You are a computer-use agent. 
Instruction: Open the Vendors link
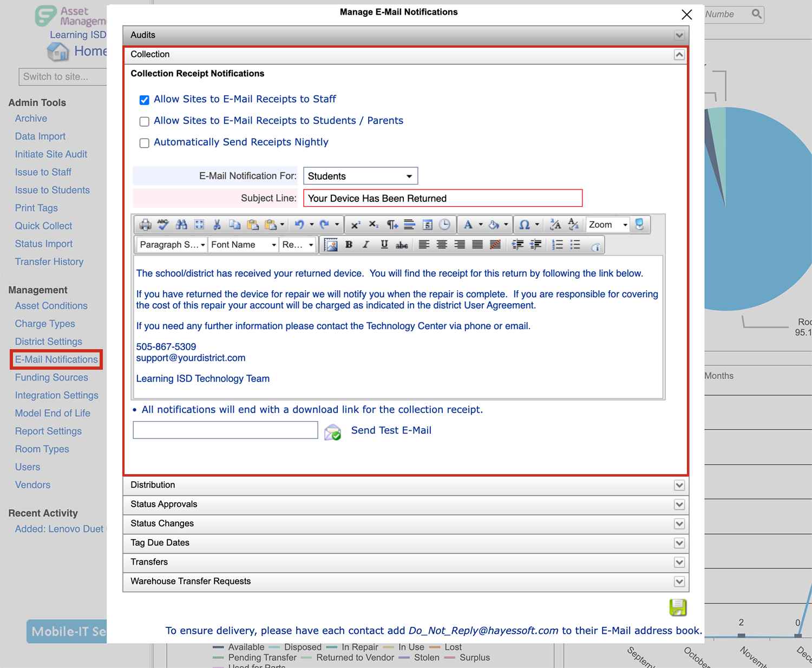(32, 484)
